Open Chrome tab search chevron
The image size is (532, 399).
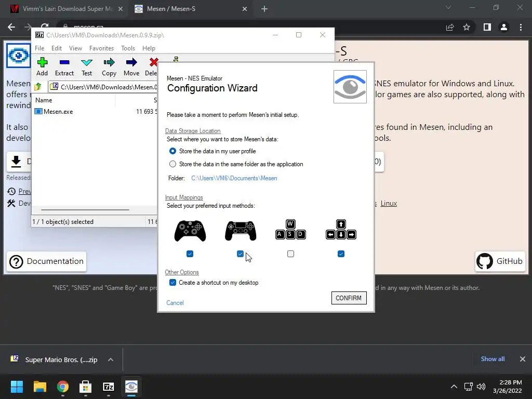pyautogui.click(x=448, y=7)
